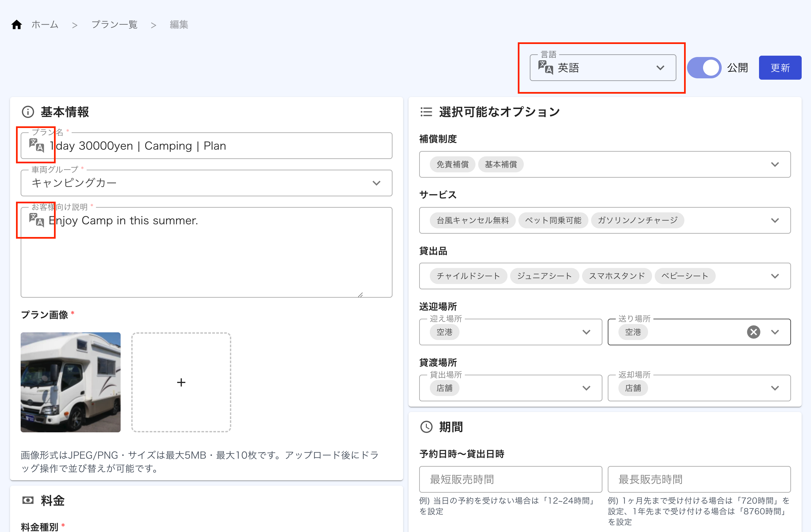
Task: Open the 貸出品 dropdown
Action: [x=775, y=276]
